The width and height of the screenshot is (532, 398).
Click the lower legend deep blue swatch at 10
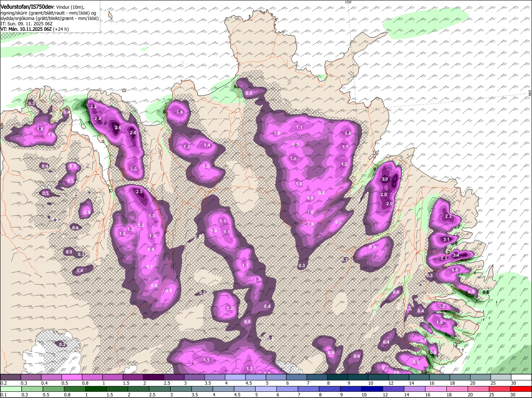coord(373,389)
